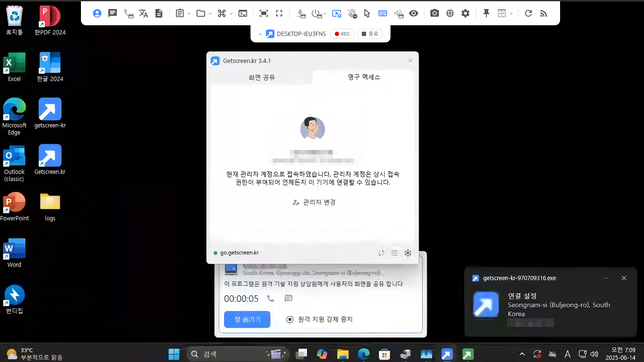
Task: Open the user profile icon in remote toolbar
Action: (x=97, y=13)
